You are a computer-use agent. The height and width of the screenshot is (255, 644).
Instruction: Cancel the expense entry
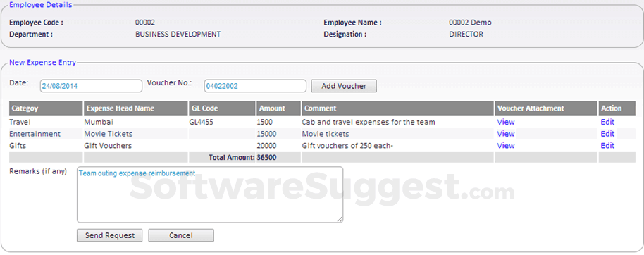pyautogui.click(x=181, y=235)
